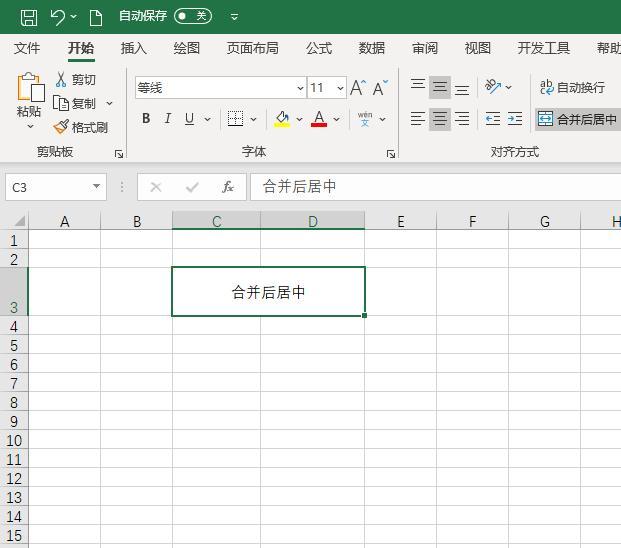The width and height of the screenshot is (621, 548).
Task: Expand the Name Box dropdown arrow
Action: click(x=97, y=187)
